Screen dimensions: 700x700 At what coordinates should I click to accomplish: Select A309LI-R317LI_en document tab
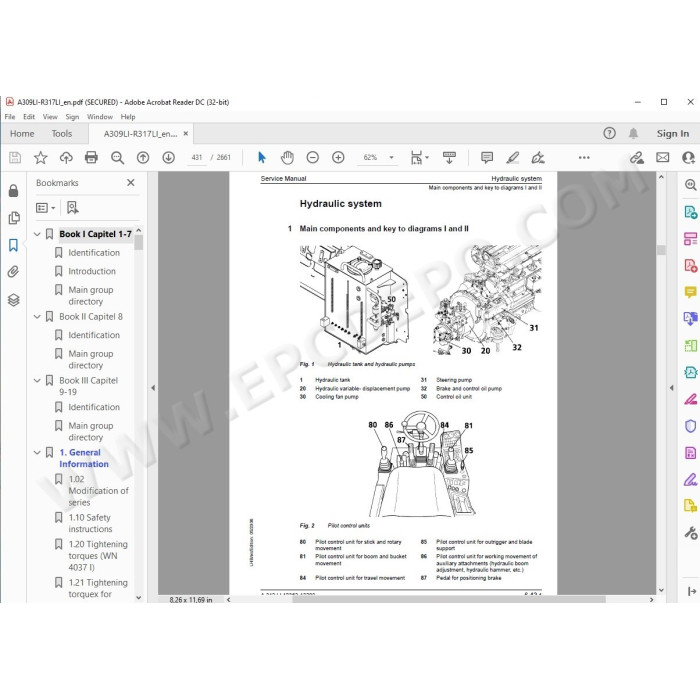click(140, 133)
